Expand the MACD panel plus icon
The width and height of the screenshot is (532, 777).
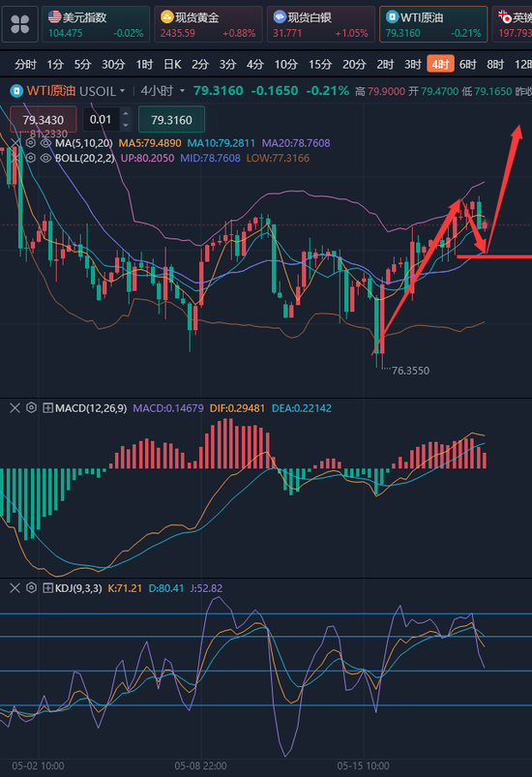48,408
